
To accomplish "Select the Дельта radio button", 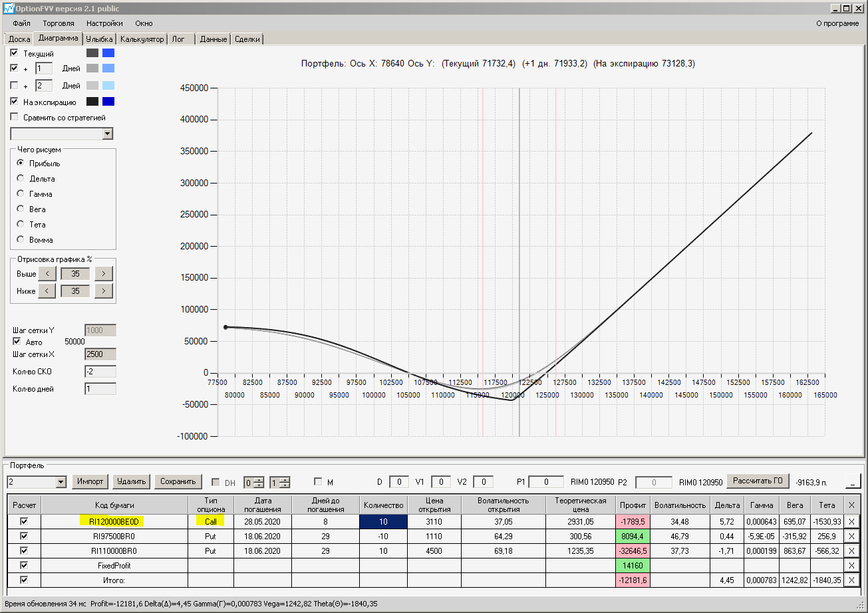I will [x=21, y=179].
